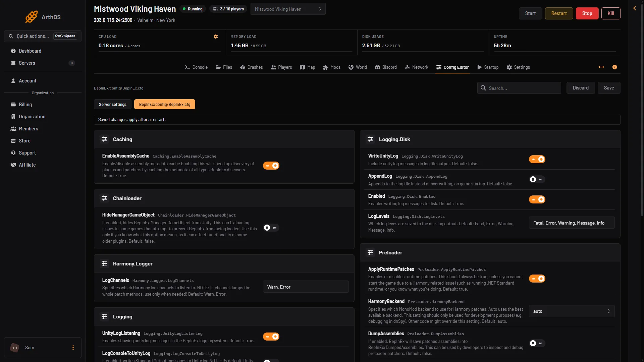Viewport: 644px width, 362px height.
Task: Disable the EnableAssemblyCache toggle
Action: pyautogui.click(x=271, y=166)
